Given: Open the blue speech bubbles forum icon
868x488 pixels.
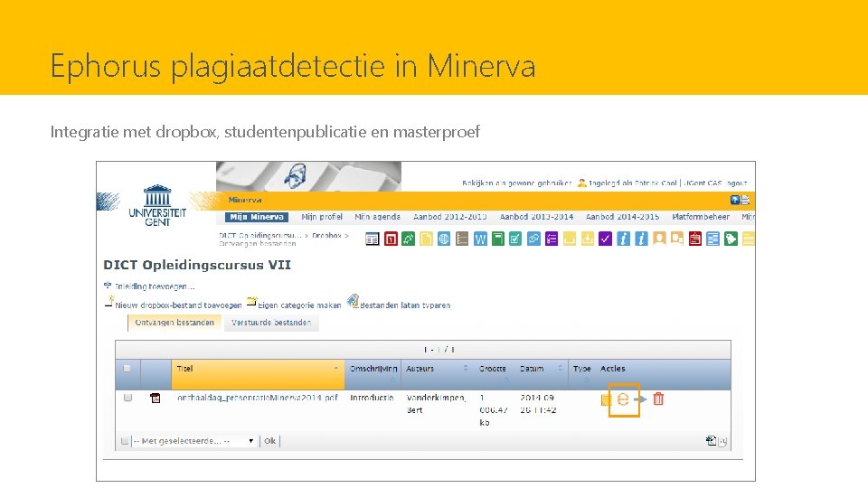Looking at the screenshot, I should point(533,239).
